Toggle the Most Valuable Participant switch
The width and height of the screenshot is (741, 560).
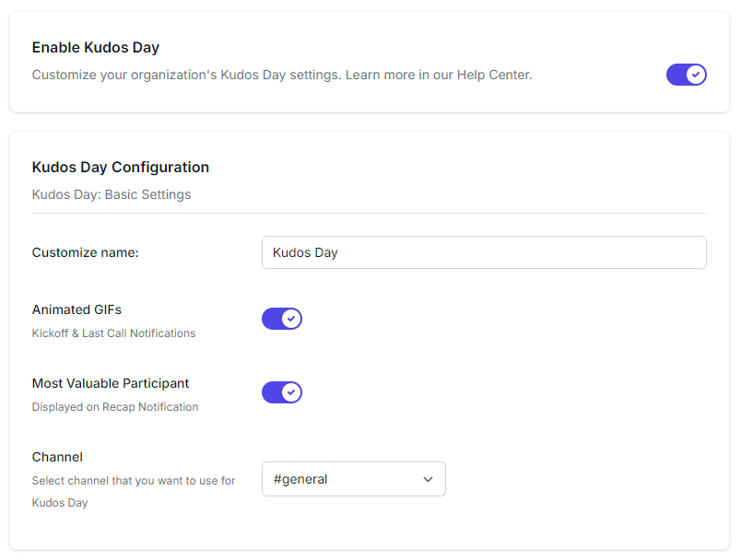tap(281, 392)
